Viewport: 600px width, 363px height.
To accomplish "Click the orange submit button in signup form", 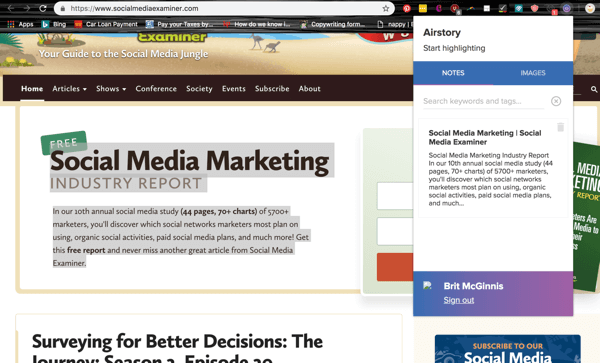I will 395,267.
